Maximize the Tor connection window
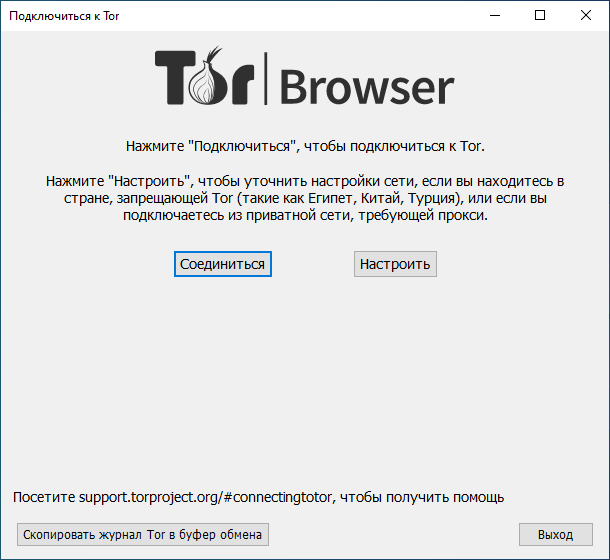610x560 pixels. [x=540, y=16]
